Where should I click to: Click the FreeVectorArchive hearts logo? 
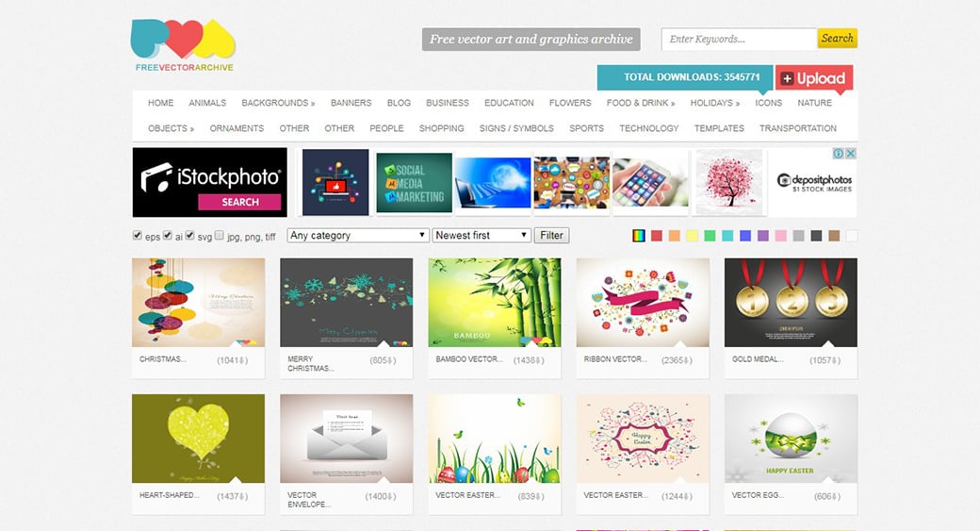coord(183,45)
